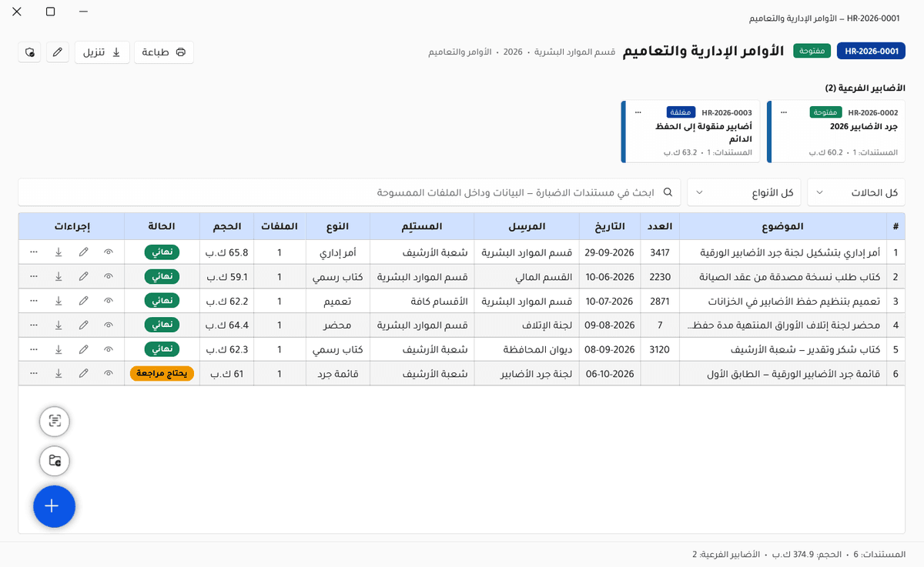The width and height of the screenshot is (924, 567).
Task: Open more actions for row 3
Action: click(33, 301)
